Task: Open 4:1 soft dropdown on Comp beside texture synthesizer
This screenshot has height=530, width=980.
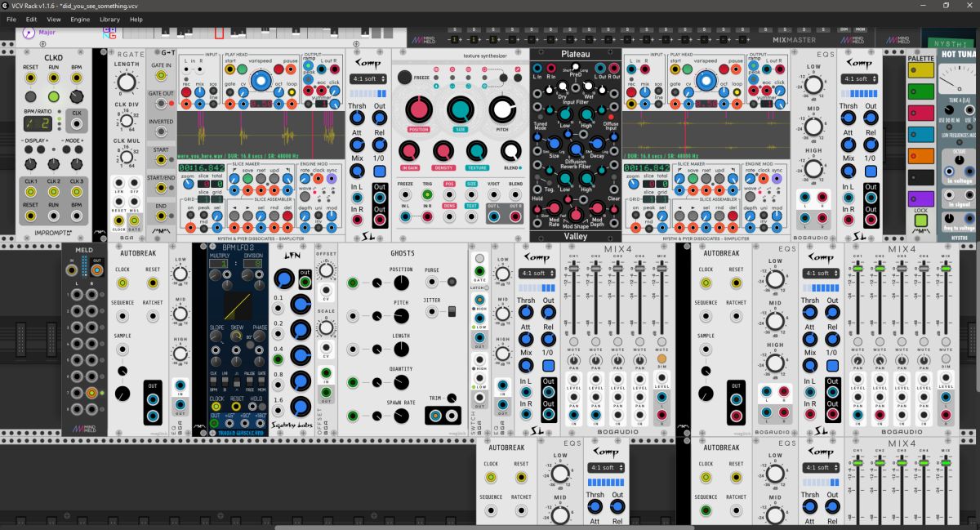Action: coord(368,78)
